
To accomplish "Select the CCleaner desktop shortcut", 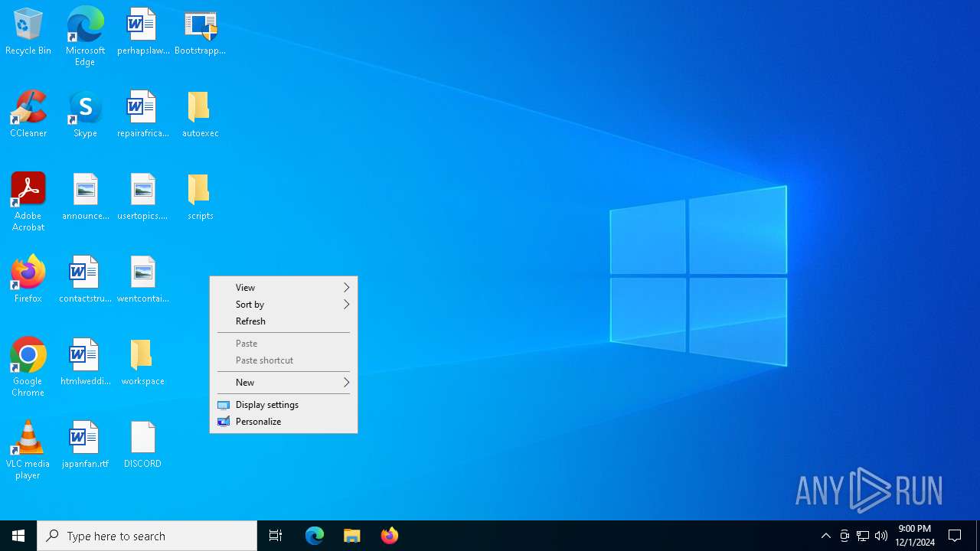I will pyautogui.click(x=28, y=115).
